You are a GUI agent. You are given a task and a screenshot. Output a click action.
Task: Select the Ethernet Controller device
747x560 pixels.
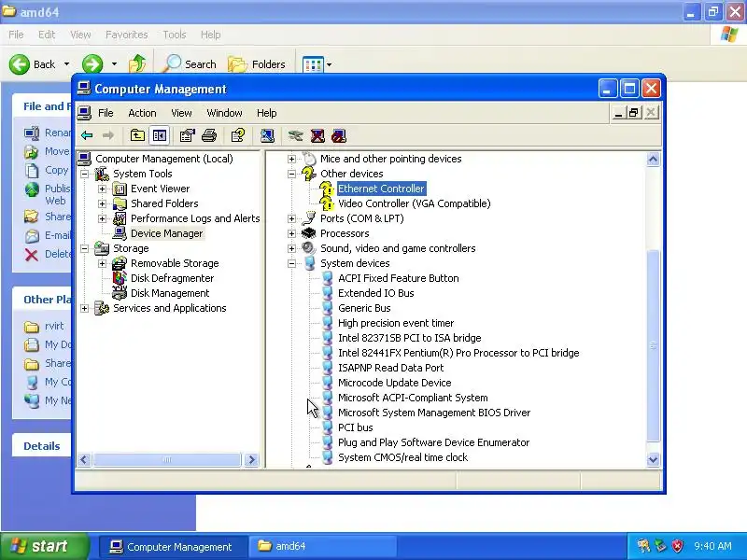[x=381, y=189]
